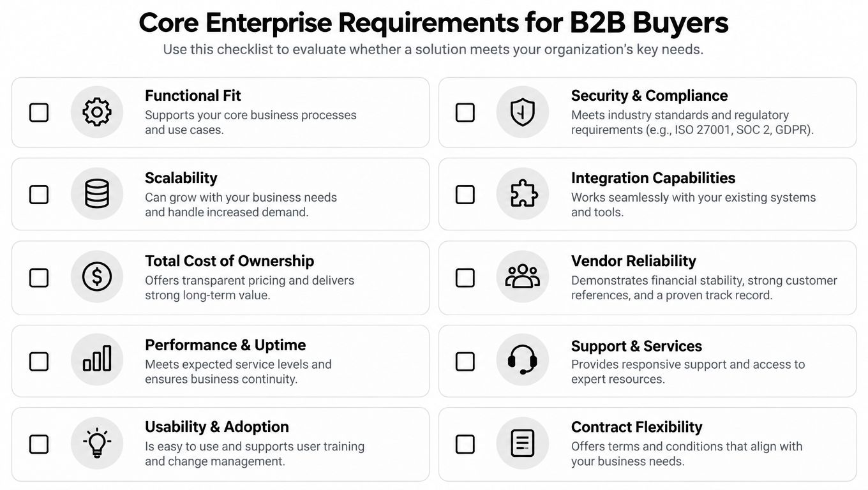Click the 'Usability & Adoption' heading
The height and width of the screenshot is (490, 868).
click(x=217, y=427)
